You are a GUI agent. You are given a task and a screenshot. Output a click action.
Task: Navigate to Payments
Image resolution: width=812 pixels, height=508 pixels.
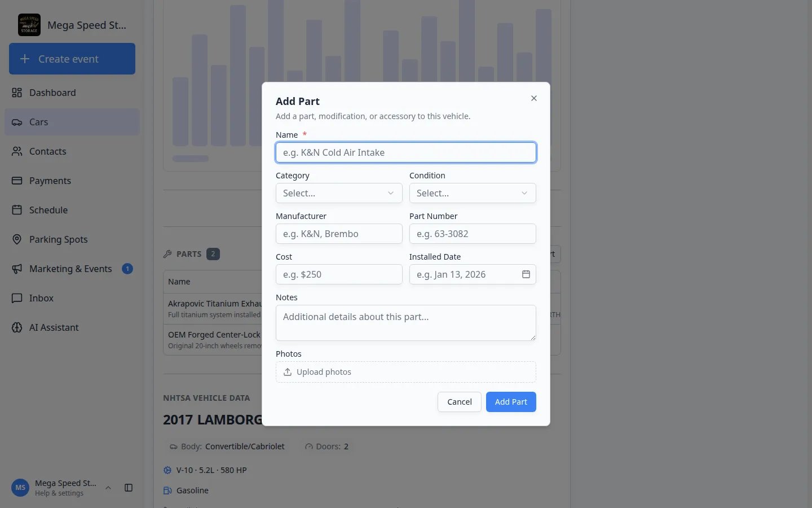coord(72,181)
